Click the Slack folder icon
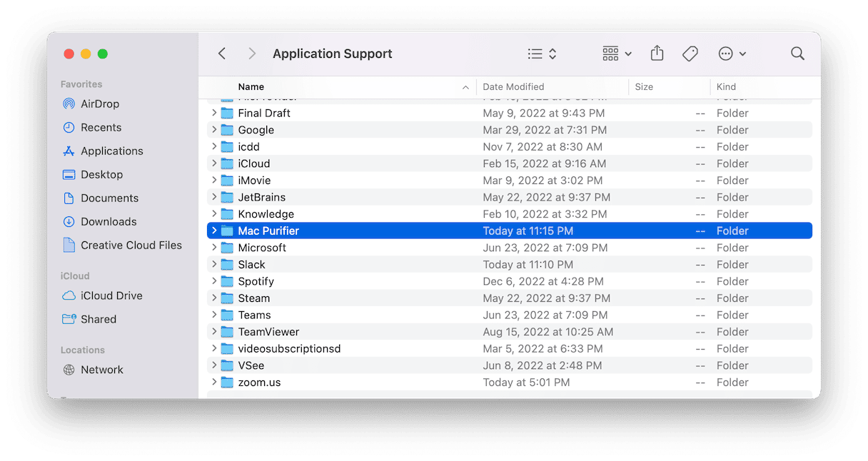 pos(227,264)
